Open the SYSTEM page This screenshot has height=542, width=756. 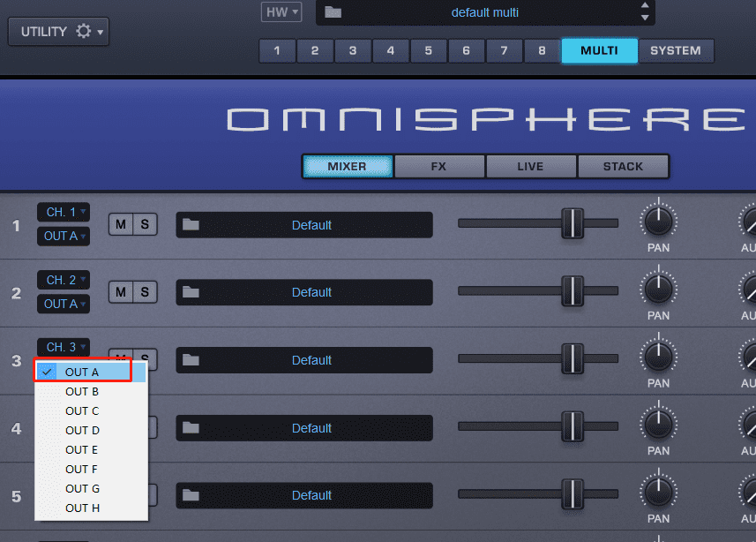[675, 50]
